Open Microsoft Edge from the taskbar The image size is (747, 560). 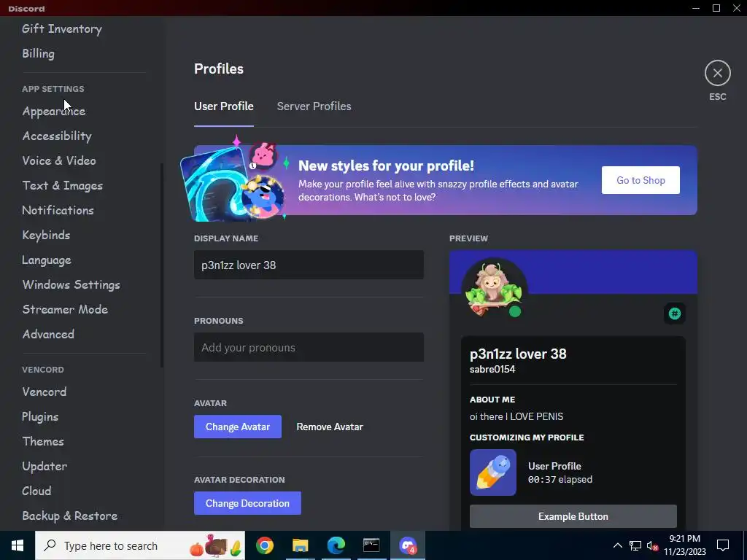point(336,545)
